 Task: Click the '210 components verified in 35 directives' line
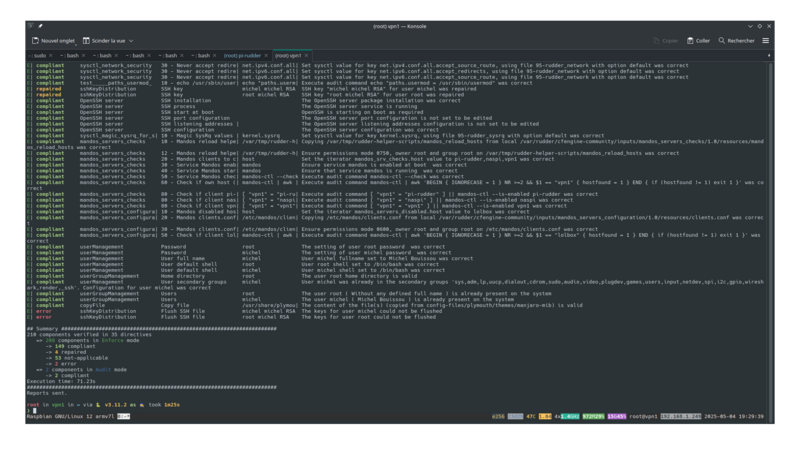pos(89,335)
